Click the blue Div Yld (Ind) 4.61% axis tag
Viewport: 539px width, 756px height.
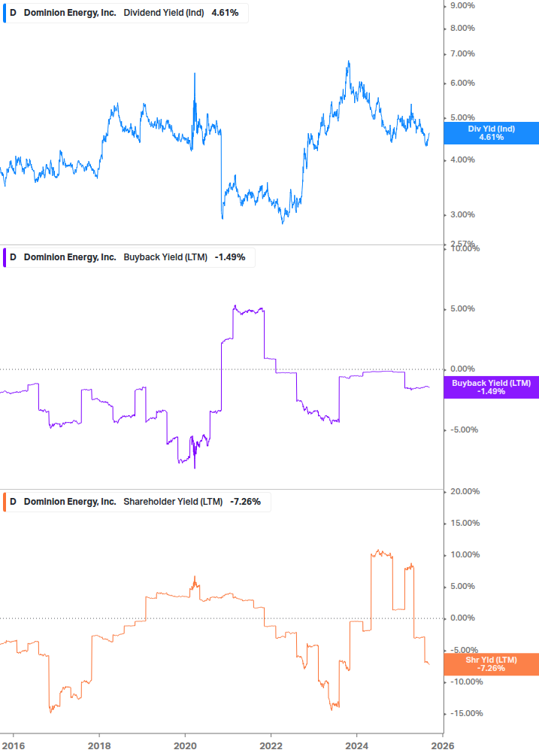coord(492,133)
